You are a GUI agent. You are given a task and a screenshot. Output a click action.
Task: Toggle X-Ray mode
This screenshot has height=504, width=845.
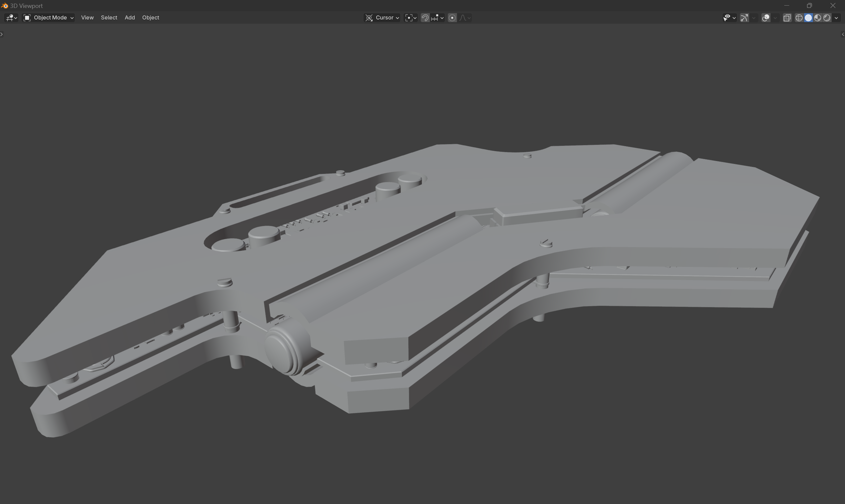coord(787,18)
